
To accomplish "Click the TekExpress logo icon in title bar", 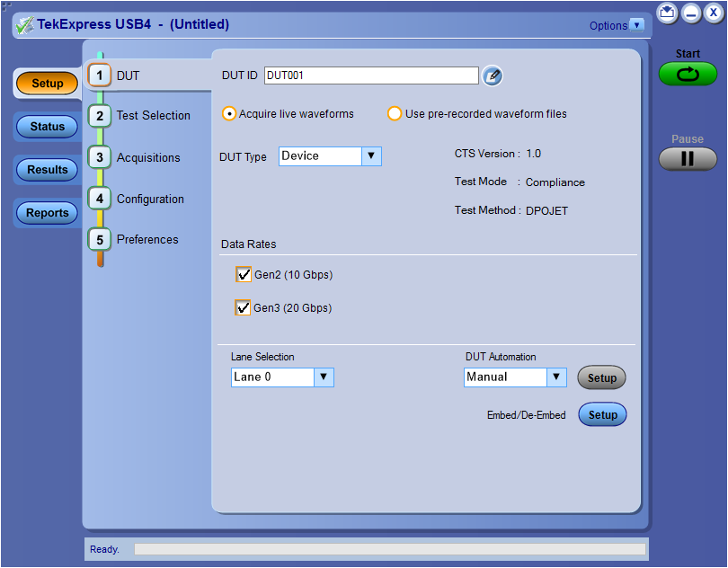I will (23, 25).
